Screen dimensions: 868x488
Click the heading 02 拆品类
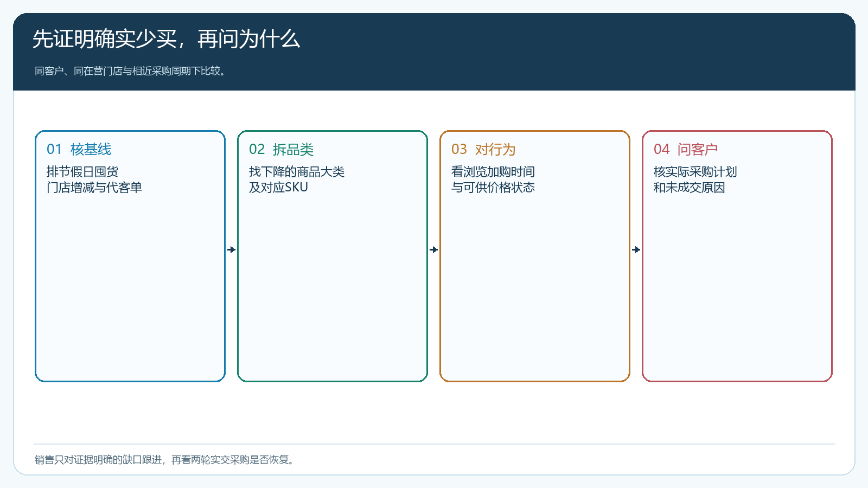[x=281, y=149]
